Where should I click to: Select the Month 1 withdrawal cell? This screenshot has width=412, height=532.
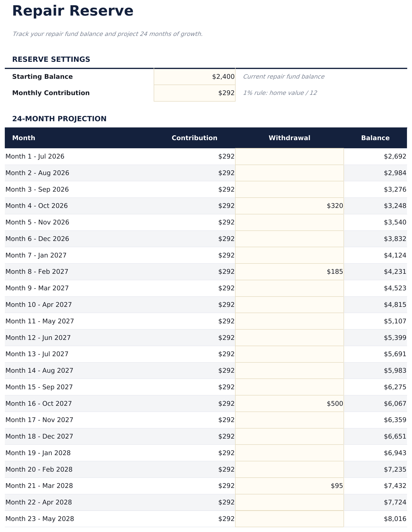pyautogui.click(x=289, y=156)
